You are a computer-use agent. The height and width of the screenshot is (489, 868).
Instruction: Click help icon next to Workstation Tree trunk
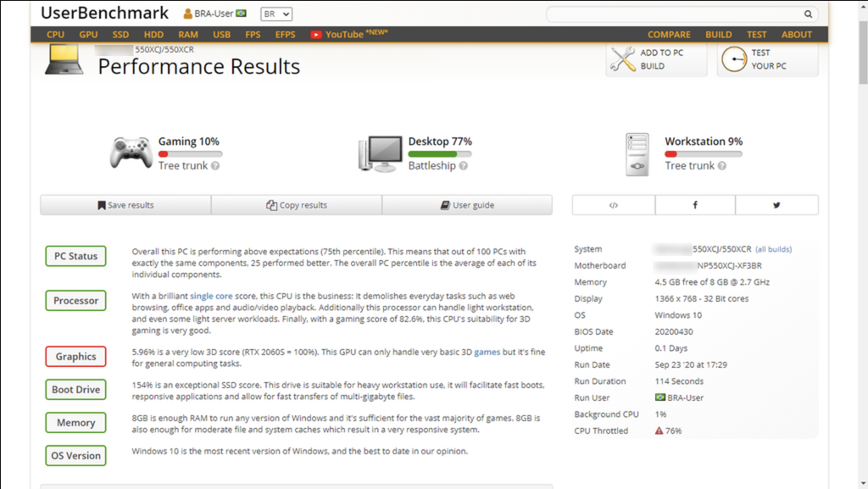click(722, 166)
